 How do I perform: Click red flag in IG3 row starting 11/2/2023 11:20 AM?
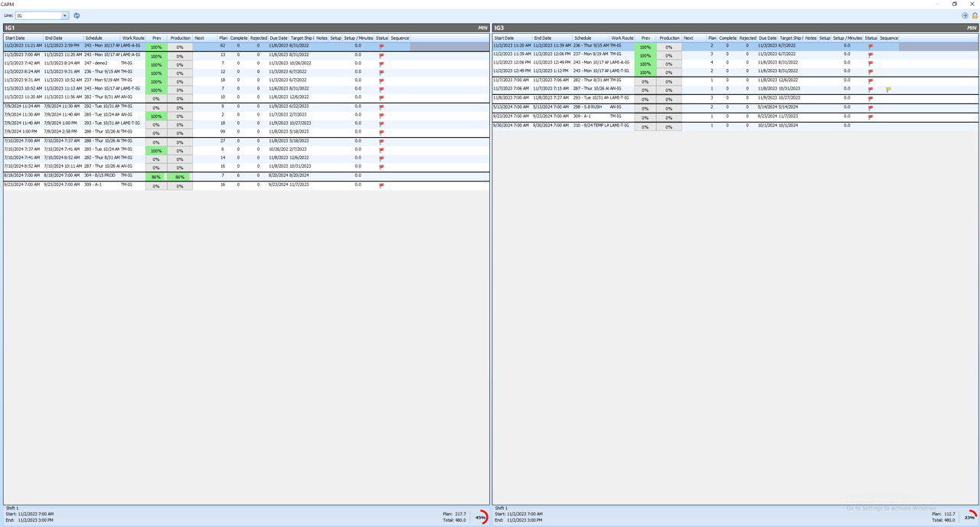pos(871,46)
